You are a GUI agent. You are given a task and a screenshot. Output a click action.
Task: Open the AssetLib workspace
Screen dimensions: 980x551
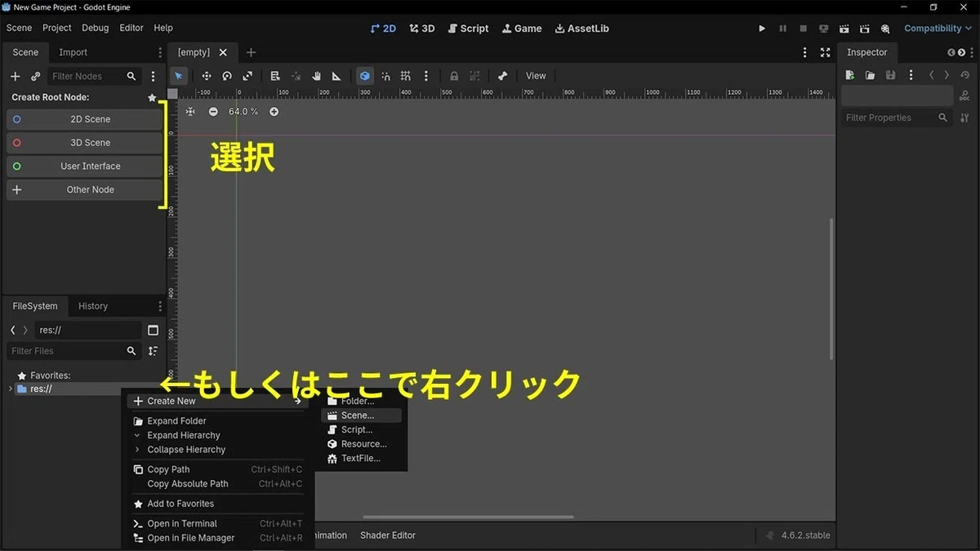(x=581, y=29)
